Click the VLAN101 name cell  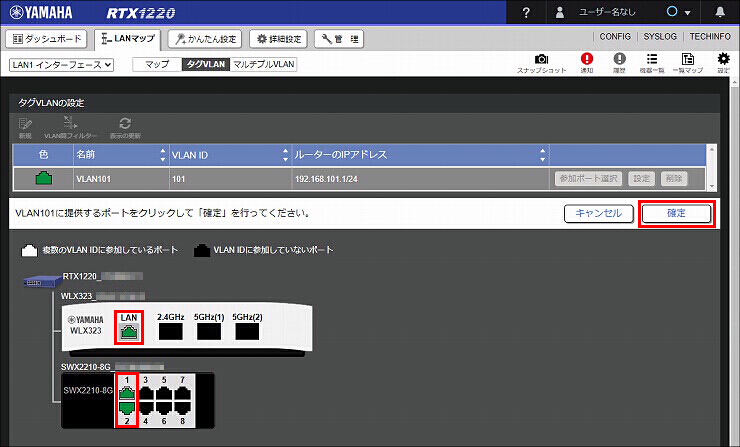[121, 179]
